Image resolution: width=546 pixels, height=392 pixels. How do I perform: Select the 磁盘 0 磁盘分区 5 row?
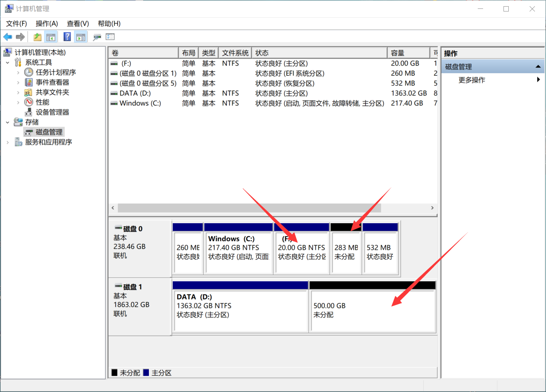[x=273, y=83]
